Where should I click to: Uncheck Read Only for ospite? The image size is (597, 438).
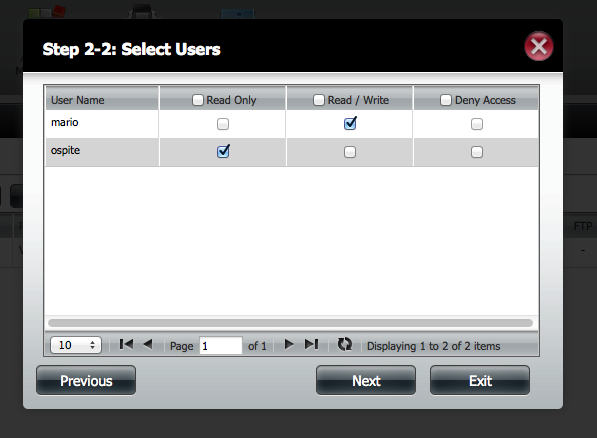point(223,151)
